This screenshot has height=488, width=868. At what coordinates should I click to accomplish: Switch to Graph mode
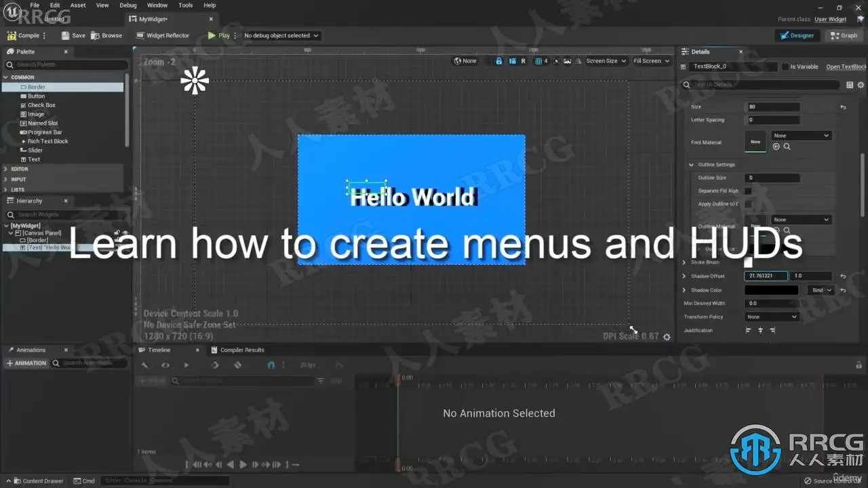(844, 35)
